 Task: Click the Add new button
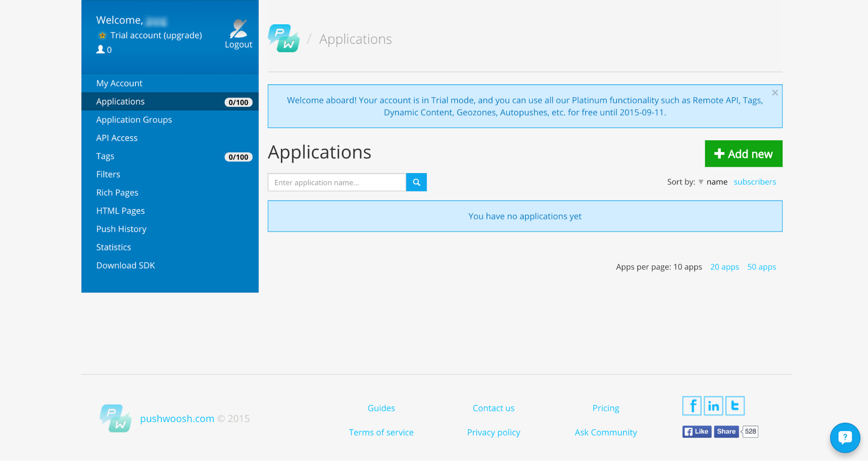click(x=743, y=154)
